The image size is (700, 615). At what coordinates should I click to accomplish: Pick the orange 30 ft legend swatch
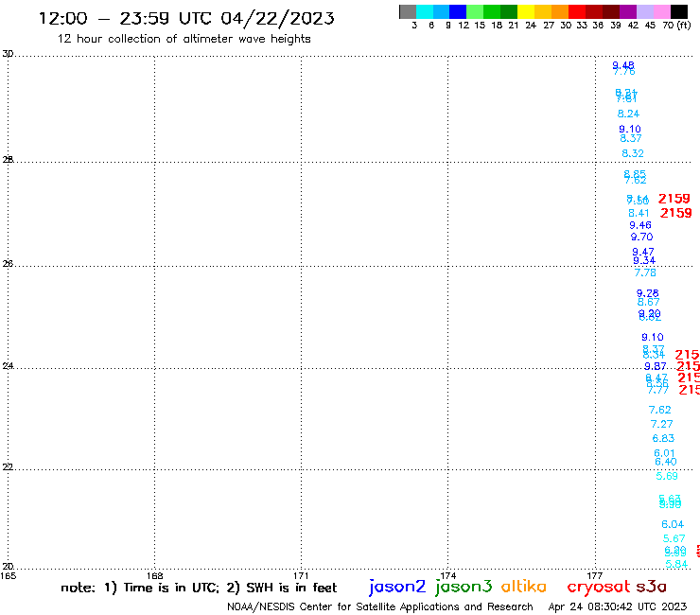(560, 11)
